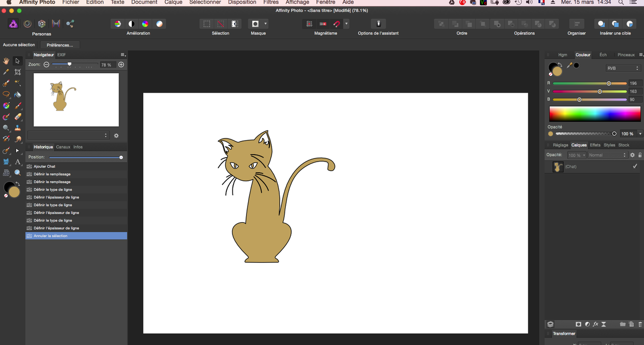The height and width of the screenshot is (345, 644).
Task: Toggle the (Chat) layer visibility checkmark
Action: [635, 166]
